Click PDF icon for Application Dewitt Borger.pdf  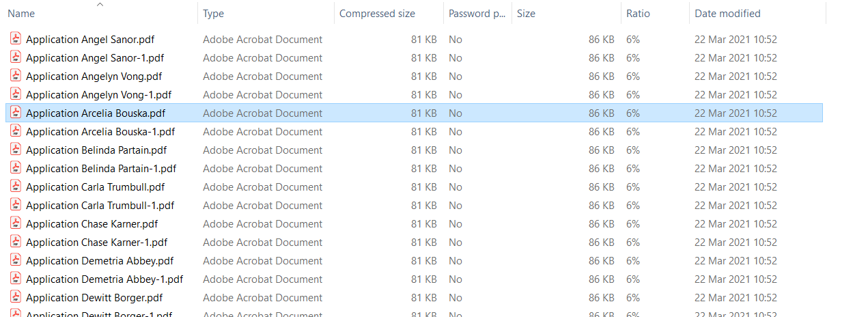[x=15, y=297]
